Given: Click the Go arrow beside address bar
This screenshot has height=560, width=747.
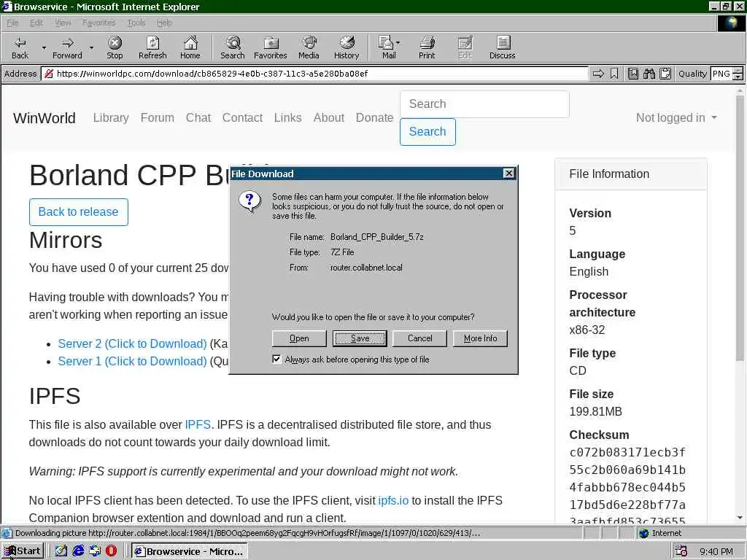Looking at the screenshot, I should click(598, 74).
